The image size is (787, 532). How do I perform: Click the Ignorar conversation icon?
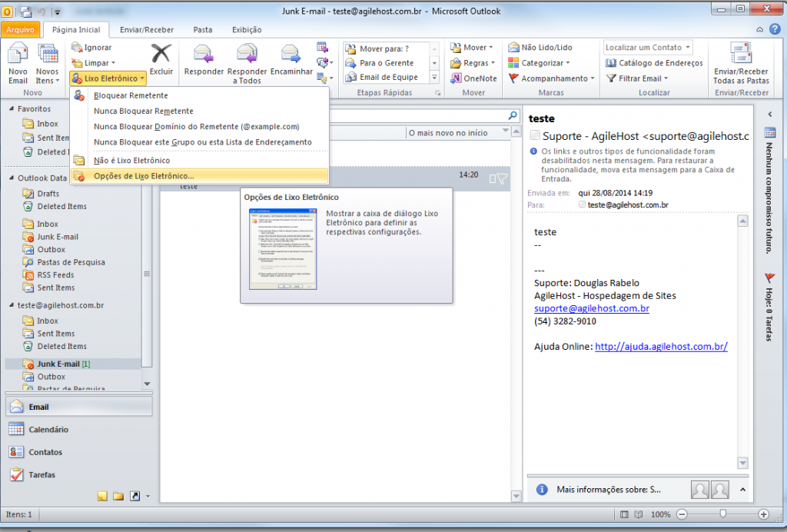pos(77,47)
